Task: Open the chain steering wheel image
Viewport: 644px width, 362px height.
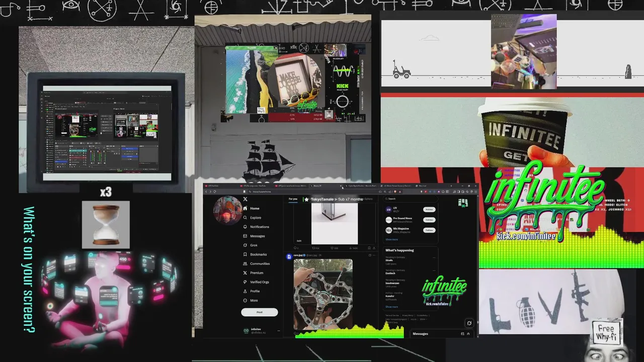Action: point(323,294)
